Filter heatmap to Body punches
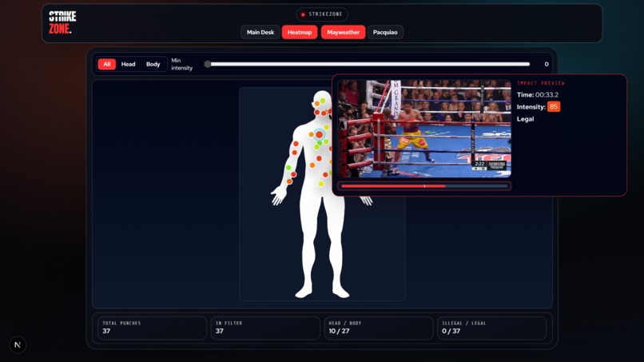 153,64
